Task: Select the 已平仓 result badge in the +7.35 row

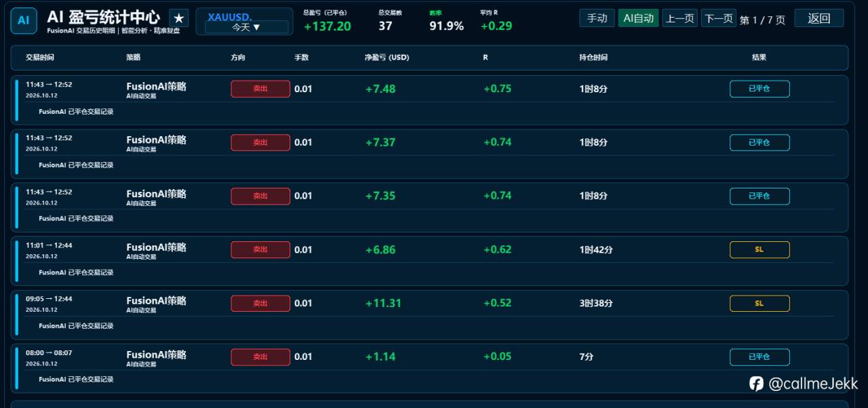Action: [759, 196]
